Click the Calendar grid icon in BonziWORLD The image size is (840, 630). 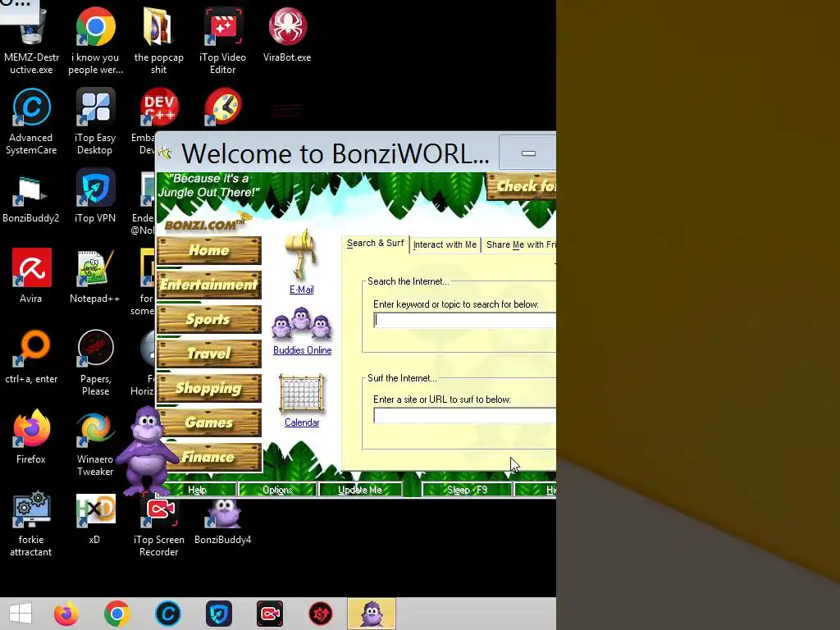(302, 394)
